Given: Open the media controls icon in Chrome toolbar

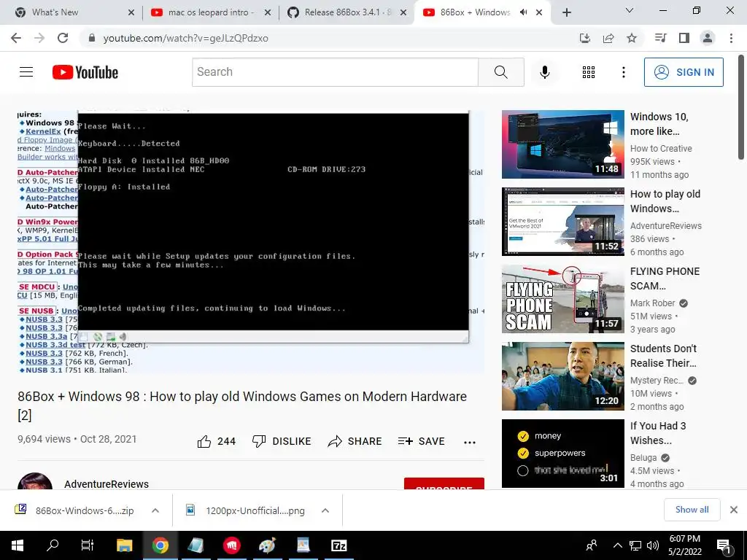Looking at the screenshot, I should [x=660, y=38].
